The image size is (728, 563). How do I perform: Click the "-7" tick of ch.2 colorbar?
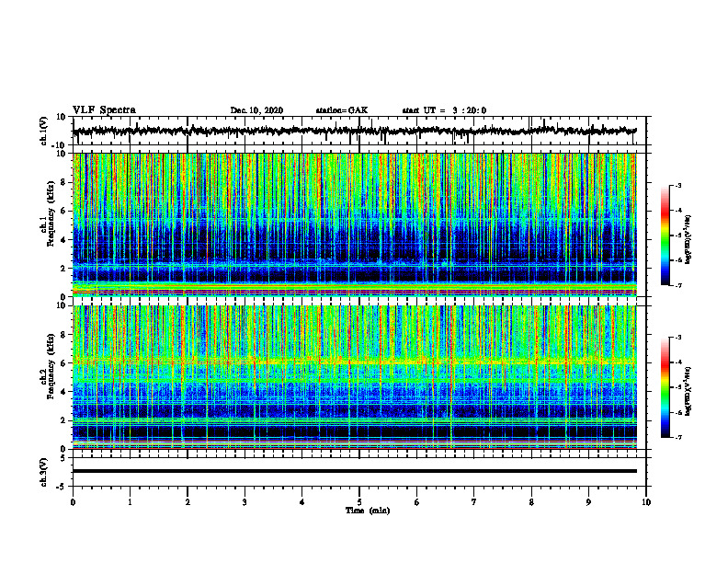tap(677, 437)
